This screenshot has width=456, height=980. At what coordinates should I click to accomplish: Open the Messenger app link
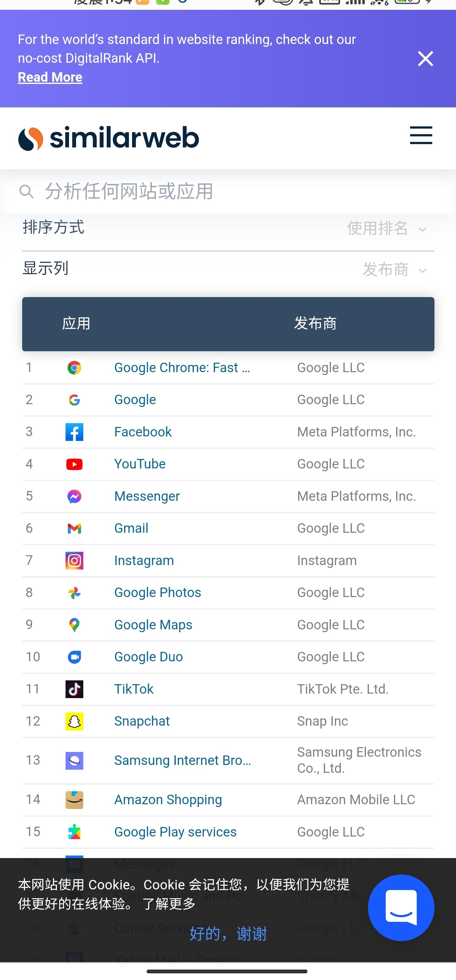[147, 496]
